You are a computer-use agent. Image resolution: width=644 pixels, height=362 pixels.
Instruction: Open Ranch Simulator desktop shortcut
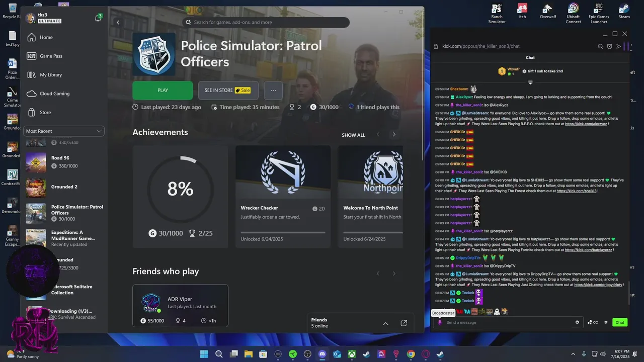click(x=497, y=14)
